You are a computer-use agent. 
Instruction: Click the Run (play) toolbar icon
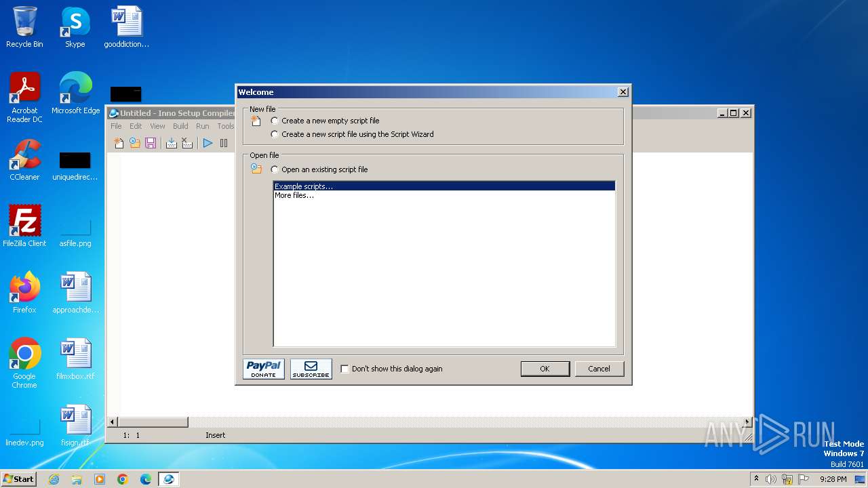click(208, 143)
